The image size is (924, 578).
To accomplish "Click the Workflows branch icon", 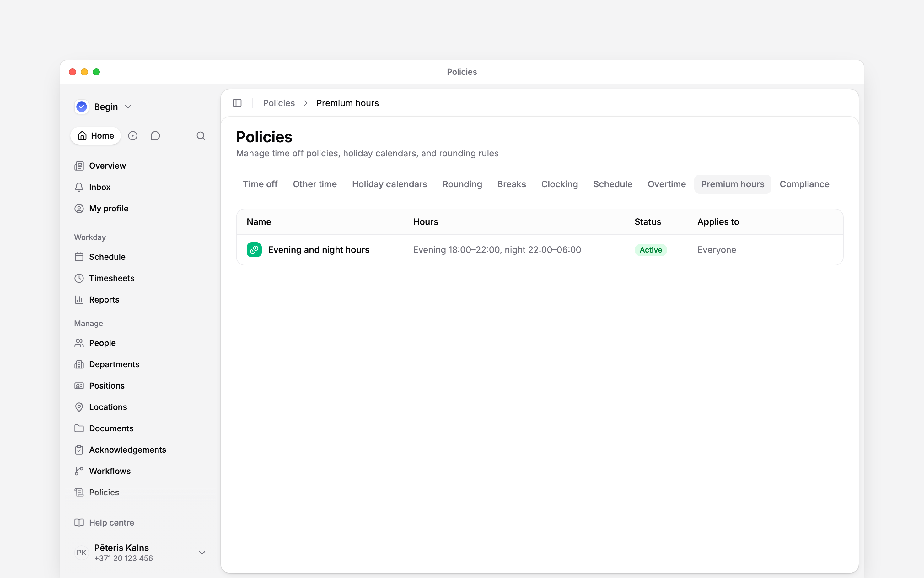I will click(x=79, y=471).
